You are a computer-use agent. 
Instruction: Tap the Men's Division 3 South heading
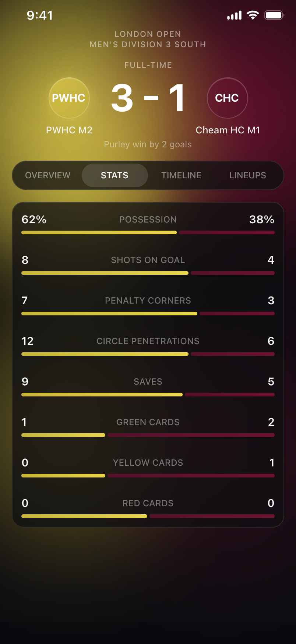[x=148, y=45]
